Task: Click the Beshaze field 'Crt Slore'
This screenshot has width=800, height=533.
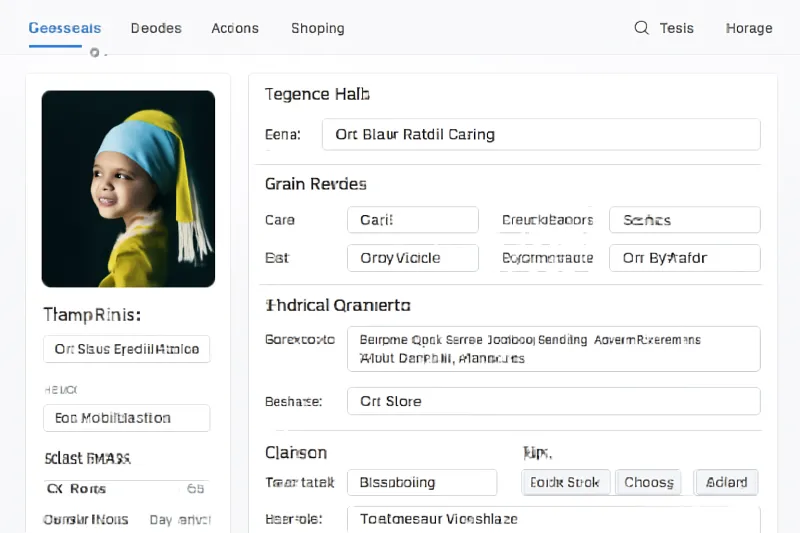Action: pos(554,401)
